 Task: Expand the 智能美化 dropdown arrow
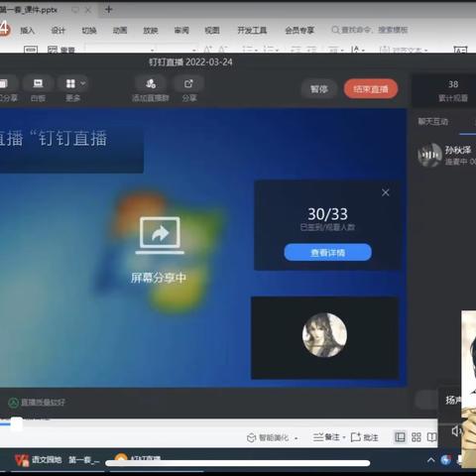(297, 438)
